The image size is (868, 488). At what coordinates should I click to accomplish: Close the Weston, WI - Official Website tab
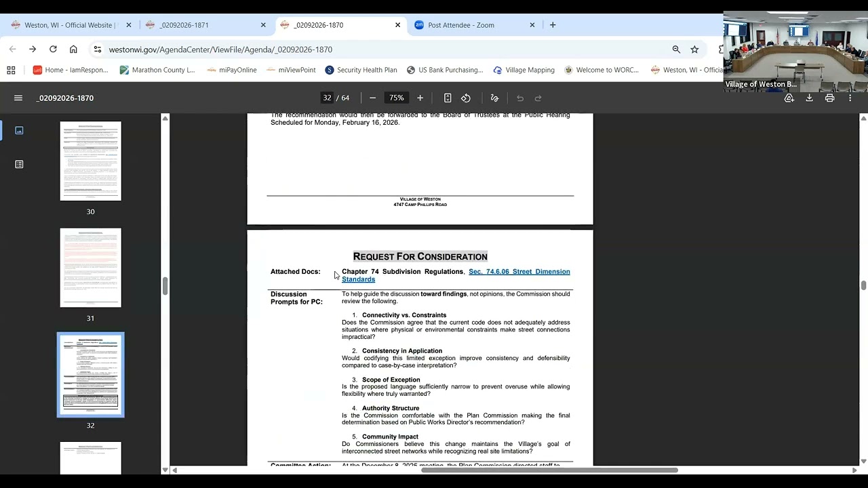[129, 25]
